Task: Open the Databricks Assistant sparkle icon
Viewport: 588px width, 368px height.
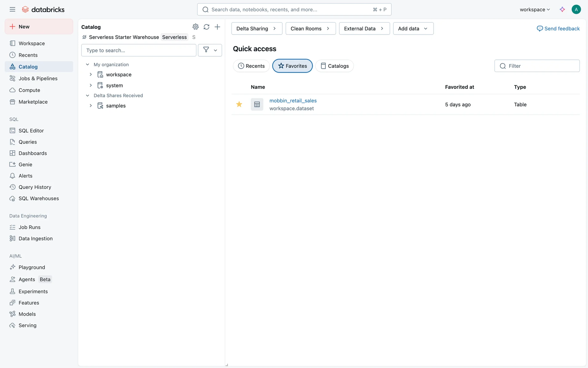Action: coord(562,10)
